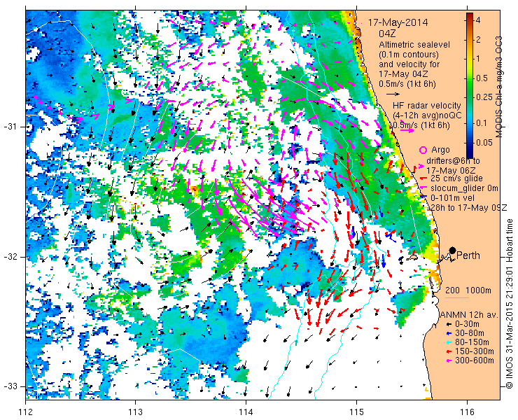This screenshot has width=518, height=420.
Task: Click the '17-May 04Z' line under velocity for
Action: click(x=404, y=74)
